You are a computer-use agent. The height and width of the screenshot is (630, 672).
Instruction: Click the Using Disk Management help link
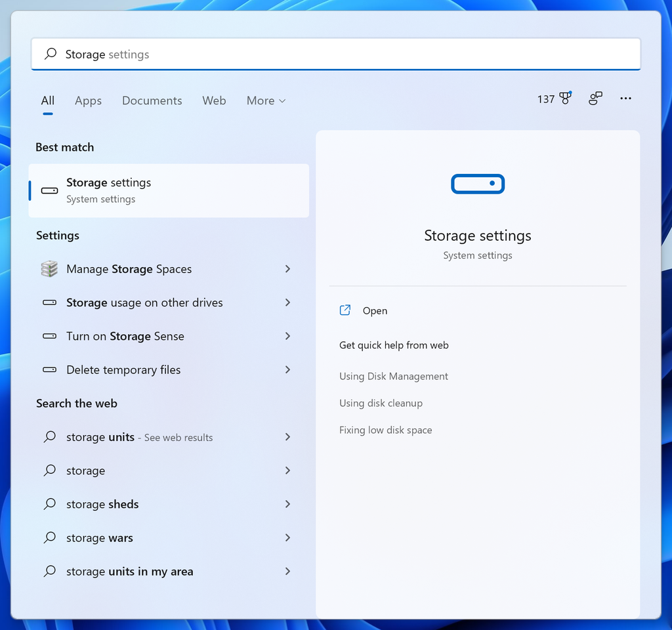[x=394, y=376]
